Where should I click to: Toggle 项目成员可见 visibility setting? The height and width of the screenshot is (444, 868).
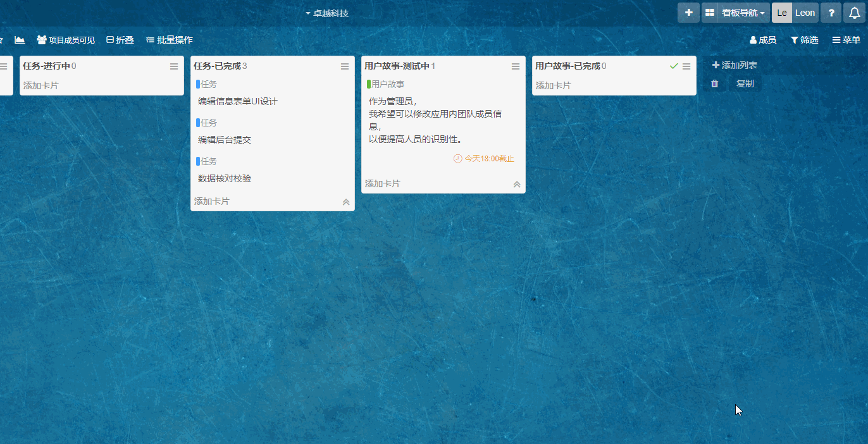(x=66, y=40)
